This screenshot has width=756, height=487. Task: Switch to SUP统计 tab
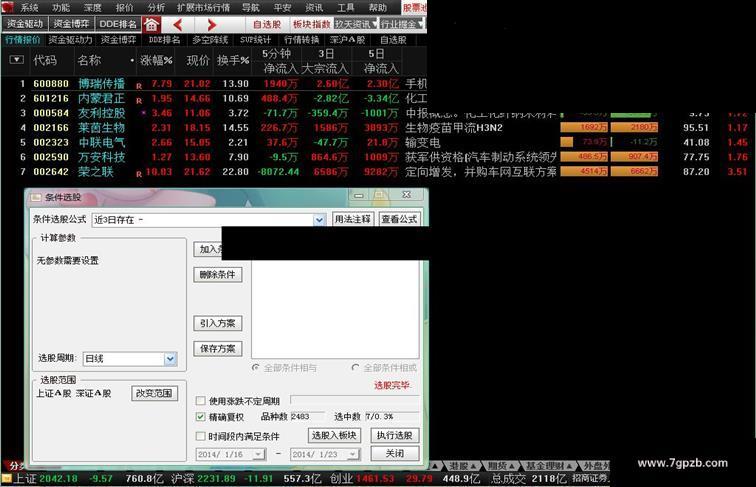(256, 40)
